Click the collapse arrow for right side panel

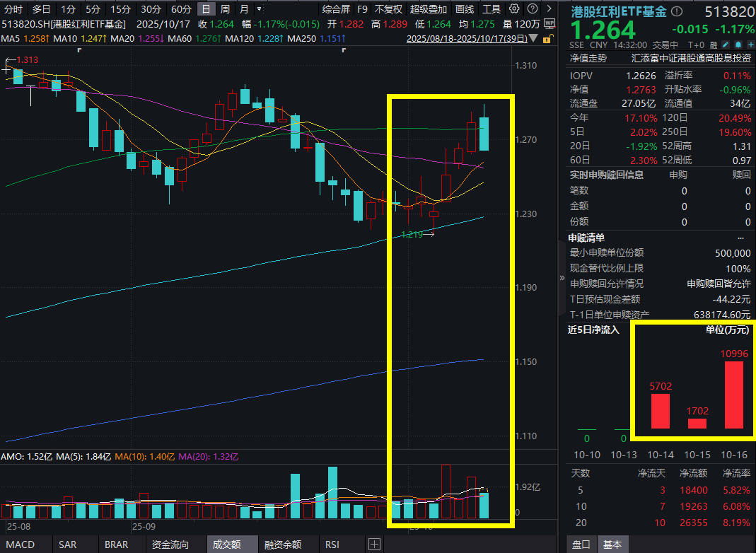point(563,279)
